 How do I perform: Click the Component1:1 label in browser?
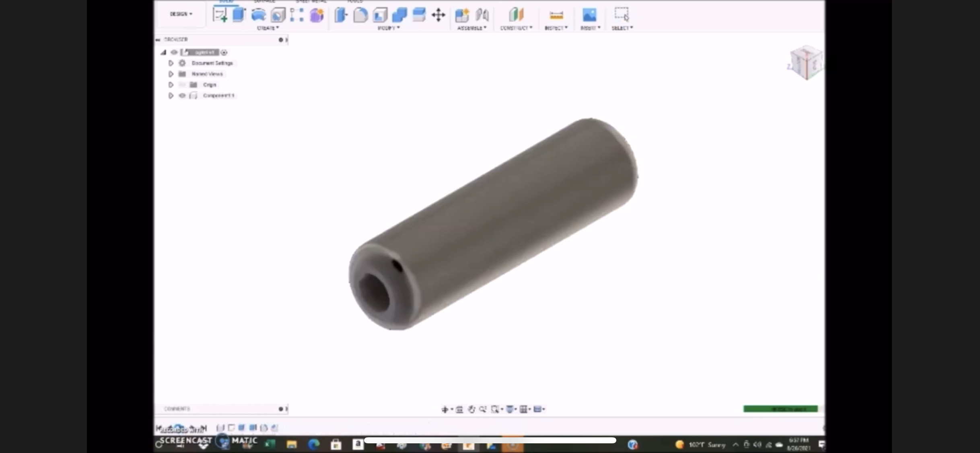tap(218, 95)
